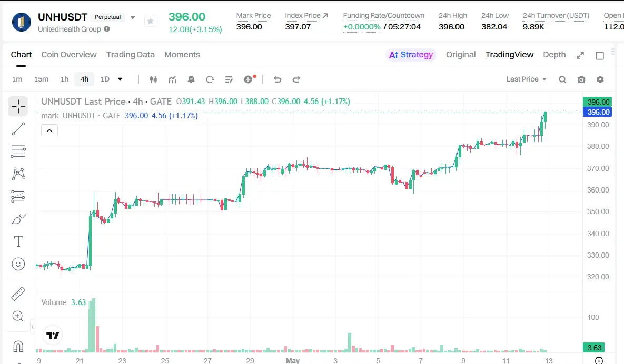
Task: Switch chart layout with square icon
Action: 600,56
